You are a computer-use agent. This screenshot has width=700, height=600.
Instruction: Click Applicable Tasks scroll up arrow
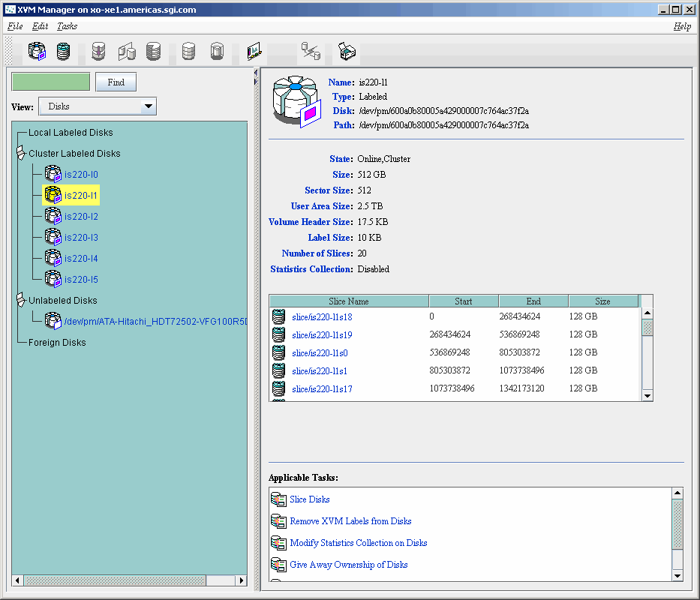pos(677,493)
